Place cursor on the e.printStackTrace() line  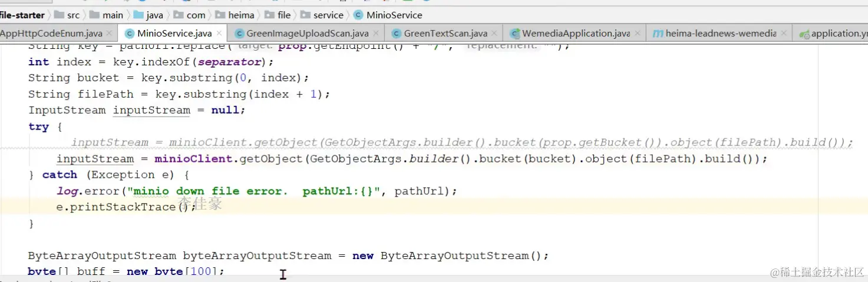pyautogui.click(x=126, y=207)
